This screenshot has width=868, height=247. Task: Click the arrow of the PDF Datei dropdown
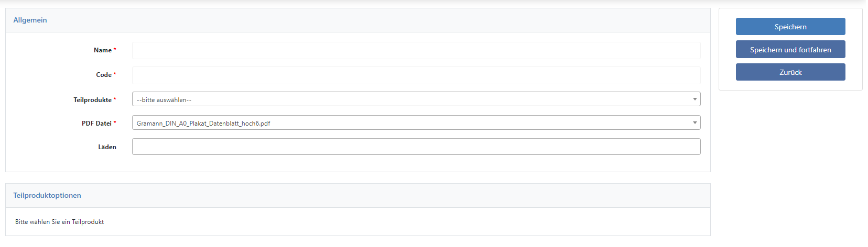click(695, 122)
